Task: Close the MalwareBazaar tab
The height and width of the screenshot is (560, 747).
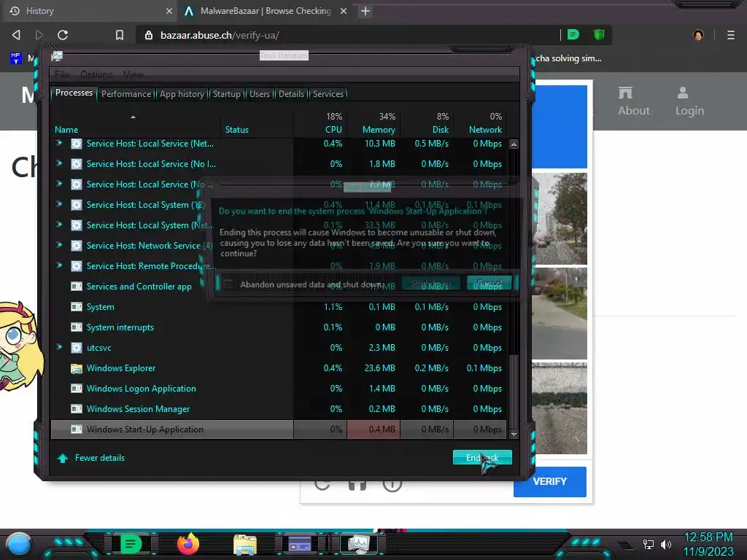Action: (x=344, y=11)
